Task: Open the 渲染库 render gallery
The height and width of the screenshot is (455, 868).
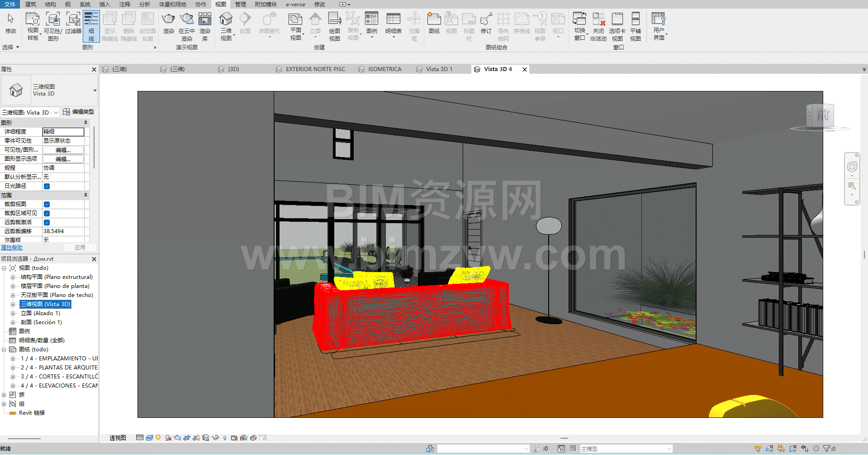Action: coord(205,26)
